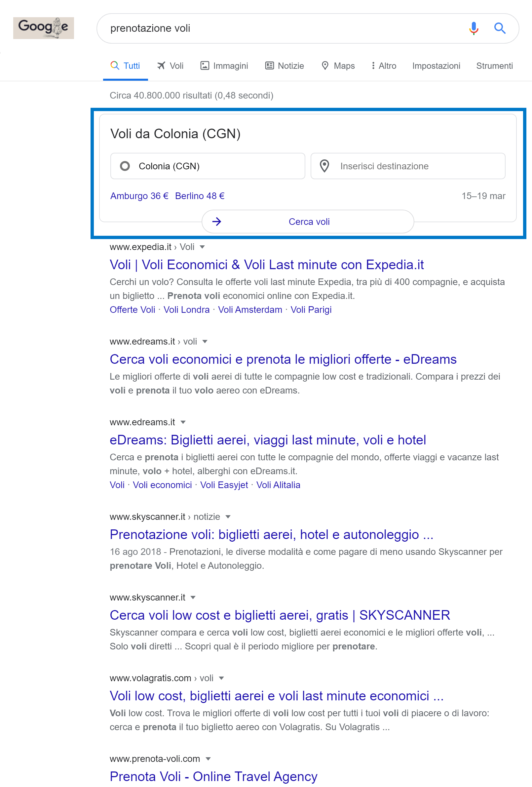Open the Altro menu
Screen dimensions: 532x787
[384, 66]
